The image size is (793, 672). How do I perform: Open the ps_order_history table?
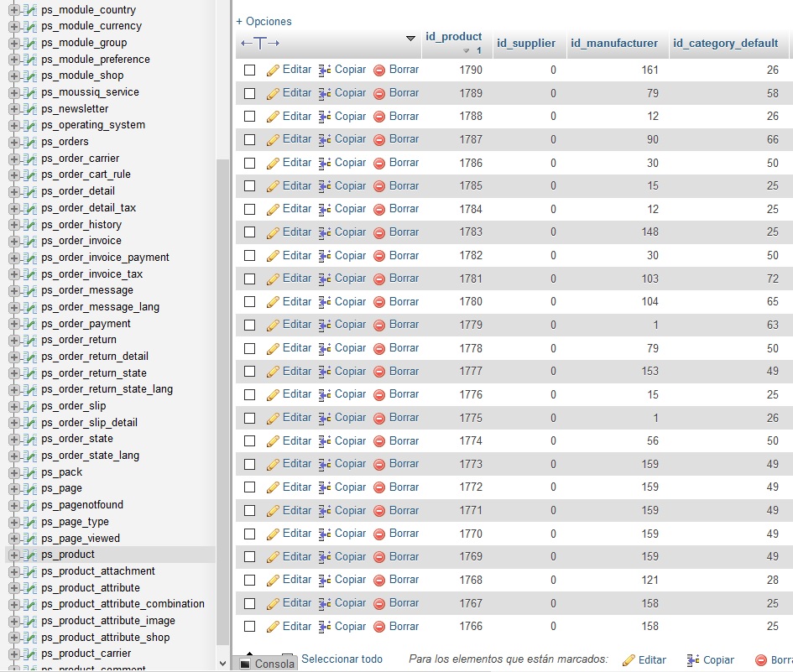tap(81, 225)
